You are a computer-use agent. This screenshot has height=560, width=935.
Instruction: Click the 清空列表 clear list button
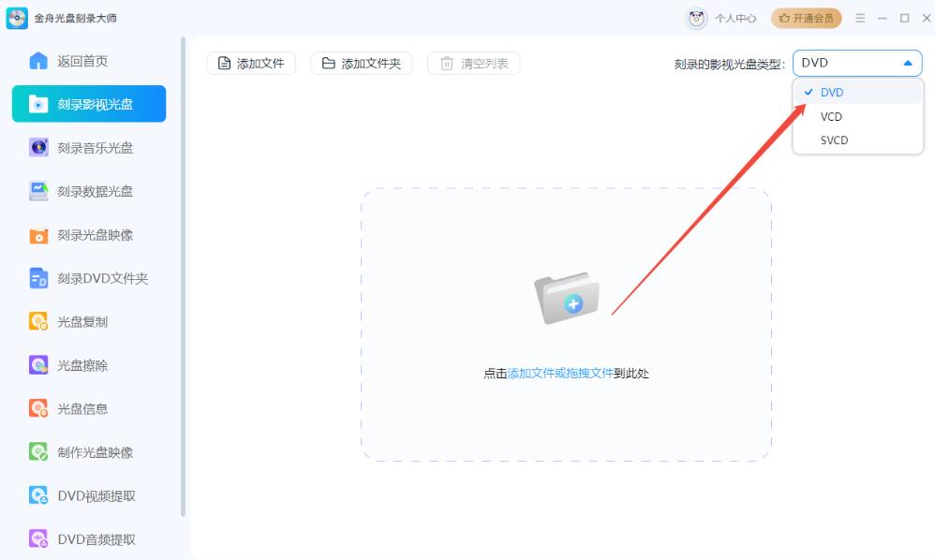[473, 63]
